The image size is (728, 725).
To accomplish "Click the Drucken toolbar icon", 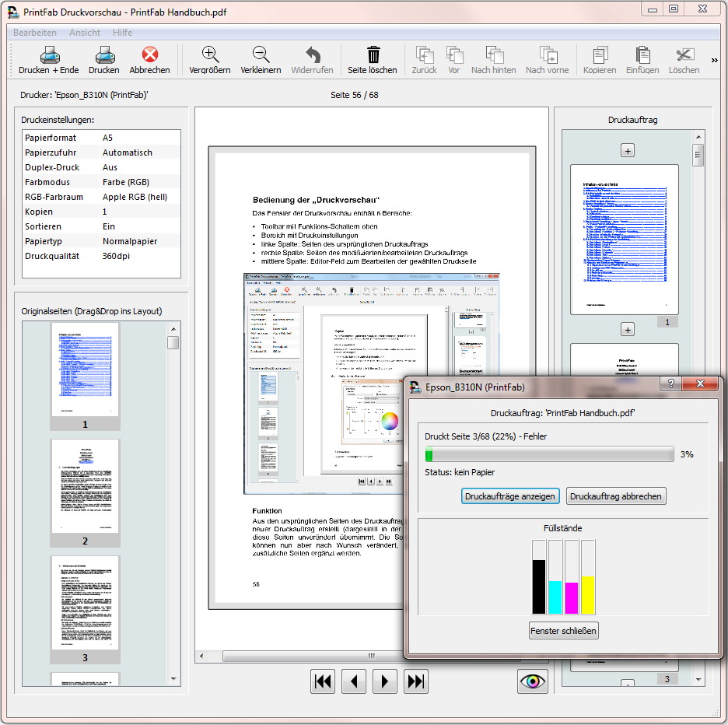I will coord(104,55).
